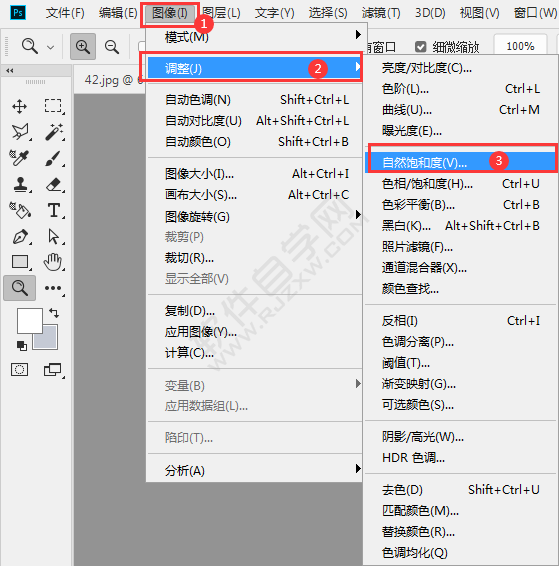
Task: Choose Canvas Size command
Action: tap(255, 195)
